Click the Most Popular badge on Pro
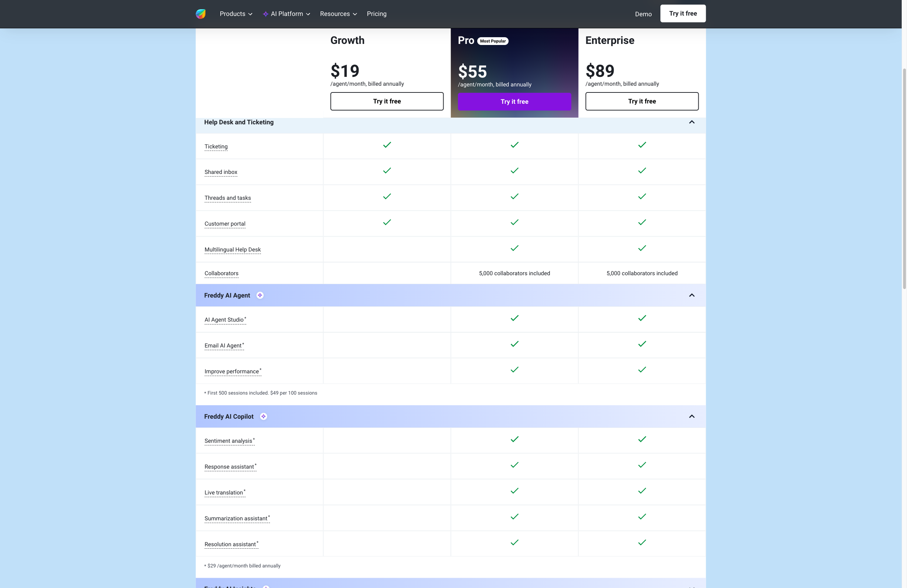Screen dimensions: 907x588 [x=493, y=41]
